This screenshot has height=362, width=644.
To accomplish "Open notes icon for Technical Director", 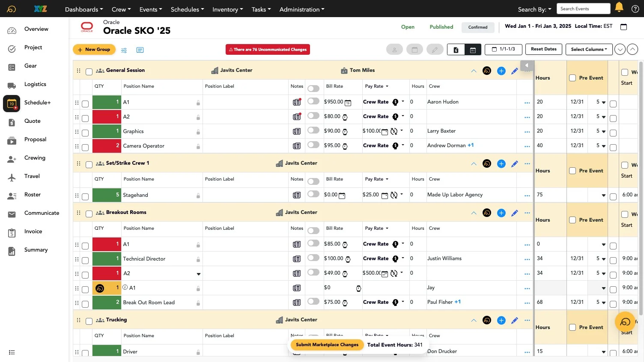I will [x=297, y=259].
